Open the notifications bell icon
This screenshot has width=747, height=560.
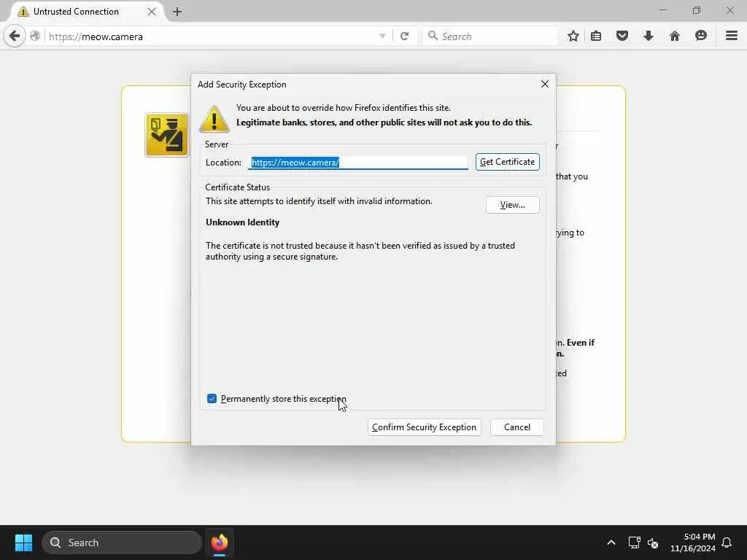click(x=727, y=542)
